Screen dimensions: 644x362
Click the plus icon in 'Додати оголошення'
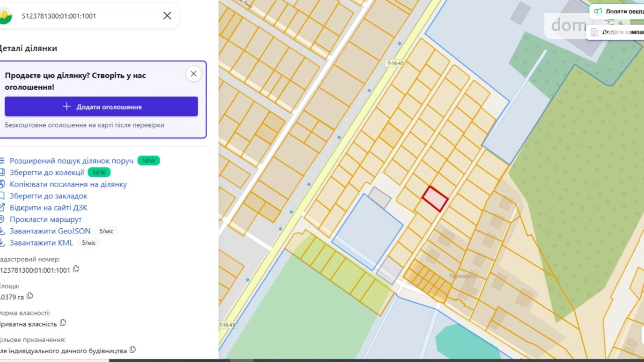tap(66, 107)
